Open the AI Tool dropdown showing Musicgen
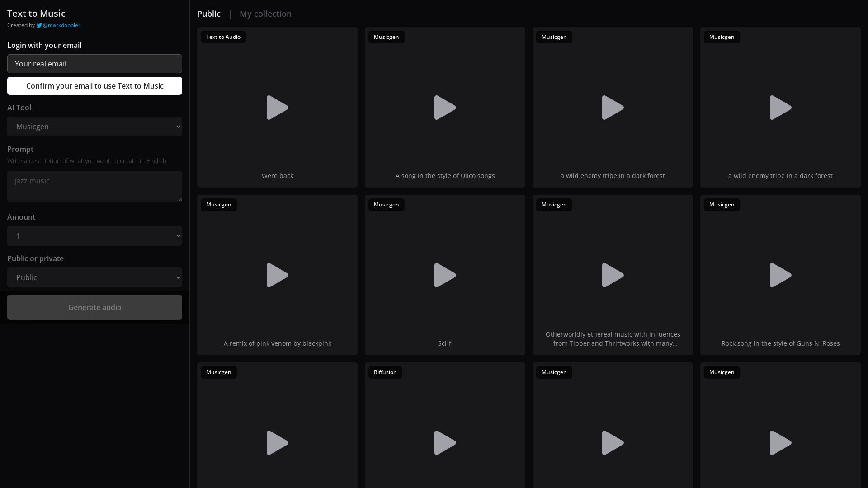 (x=94, y=127)
